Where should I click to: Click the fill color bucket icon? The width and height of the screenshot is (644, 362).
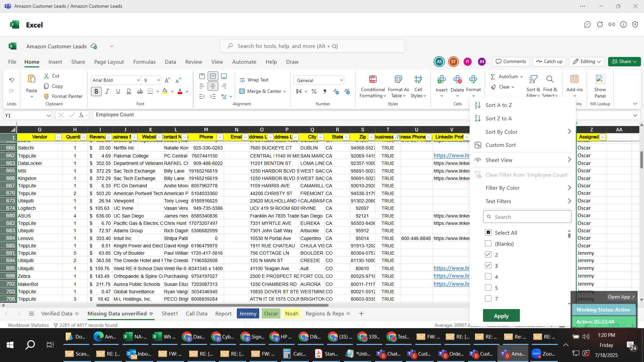click(x=165, y=92)
